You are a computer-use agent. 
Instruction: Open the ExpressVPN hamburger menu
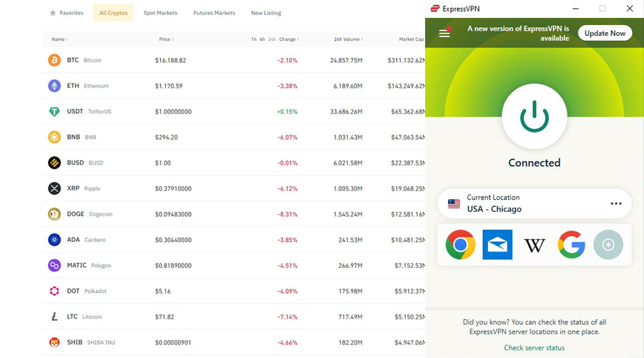(x=444, y=33)
